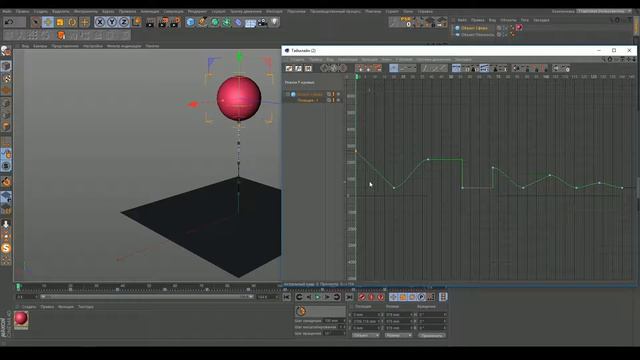Switch to Model mode in left sidebar
The height and width of the screenshot is (360, 640).
(x=6, y=66)
